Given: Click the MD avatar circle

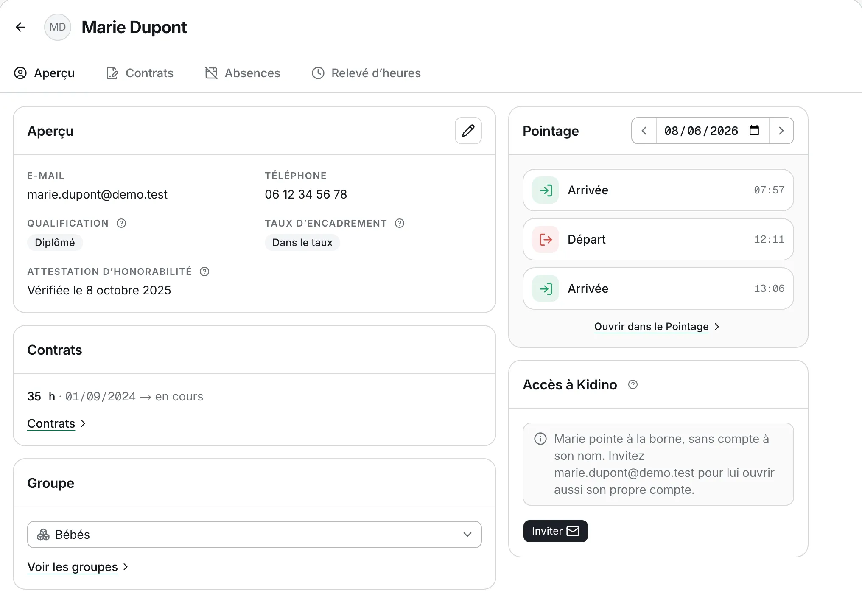Looking at the screenshot, I should (x=58, y=27).
